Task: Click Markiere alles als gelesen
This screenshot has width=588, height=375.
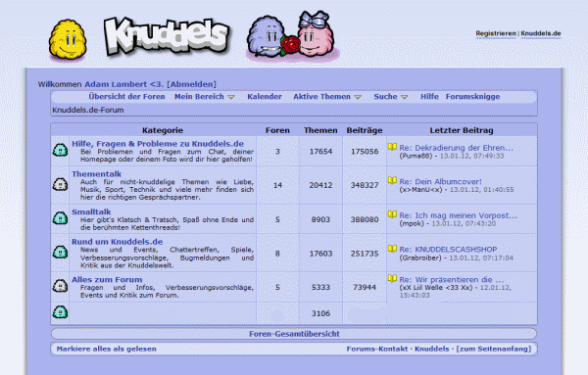Action: [x=106, y=349]
